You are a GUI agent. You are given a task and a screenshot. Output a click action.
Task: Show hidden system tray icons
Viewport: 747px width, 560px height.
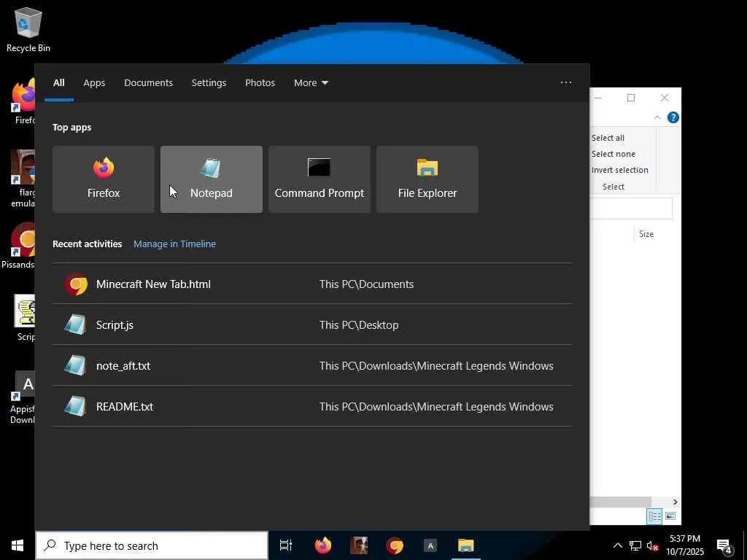coord(617,545)
